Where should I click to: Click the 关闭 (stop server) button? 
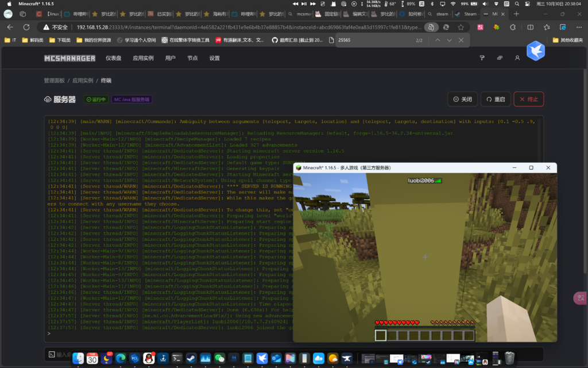click(462, 99)
